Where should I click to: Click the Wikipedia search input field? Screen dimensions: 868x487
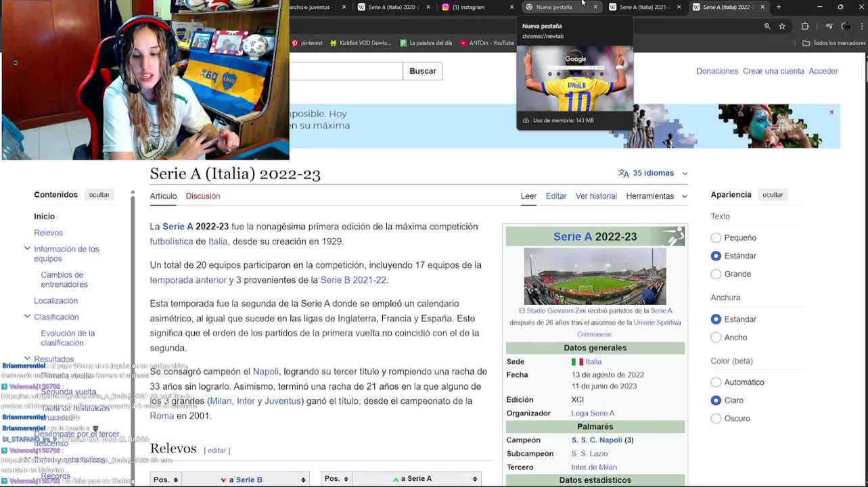(346, 71)
